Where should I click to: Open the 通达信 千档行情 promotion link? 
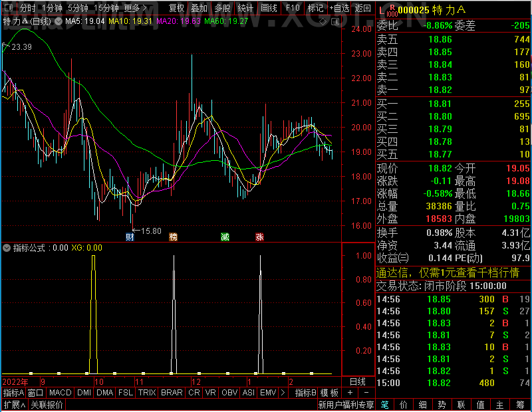click(448, 272)
